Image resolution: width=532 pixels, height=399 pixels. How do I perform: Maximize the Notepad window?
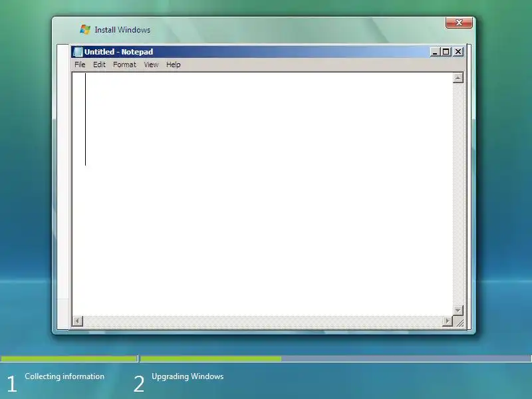pyautogui.click(x=446, y=52)
